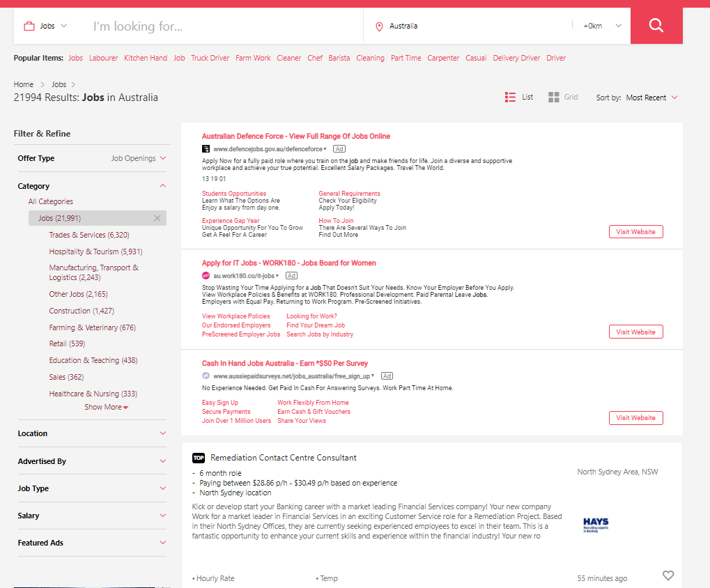Switch to List view
Image resolution: width=710 pixels, height=588 pixels.
[x=519, y=98]
